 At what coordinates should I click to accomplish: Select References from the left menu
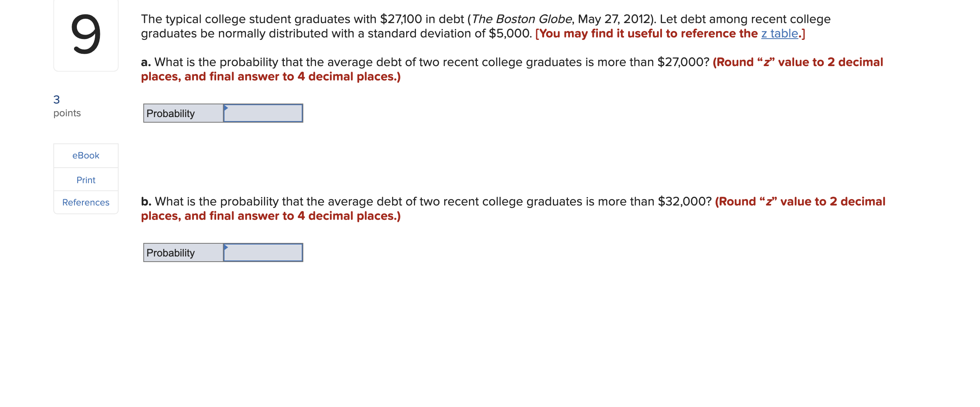click(85, 202)
